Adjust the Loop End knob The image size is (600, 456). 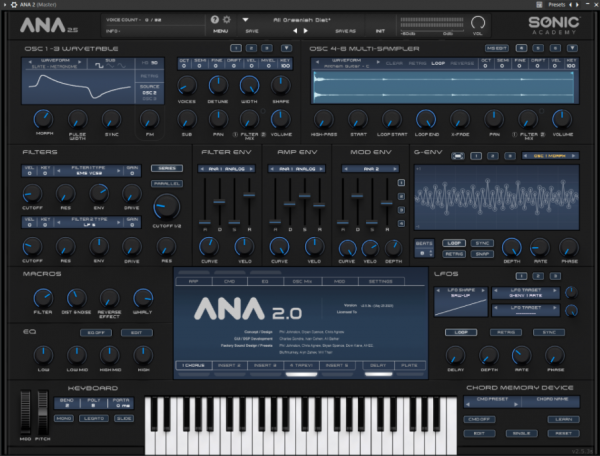(426, 119)
